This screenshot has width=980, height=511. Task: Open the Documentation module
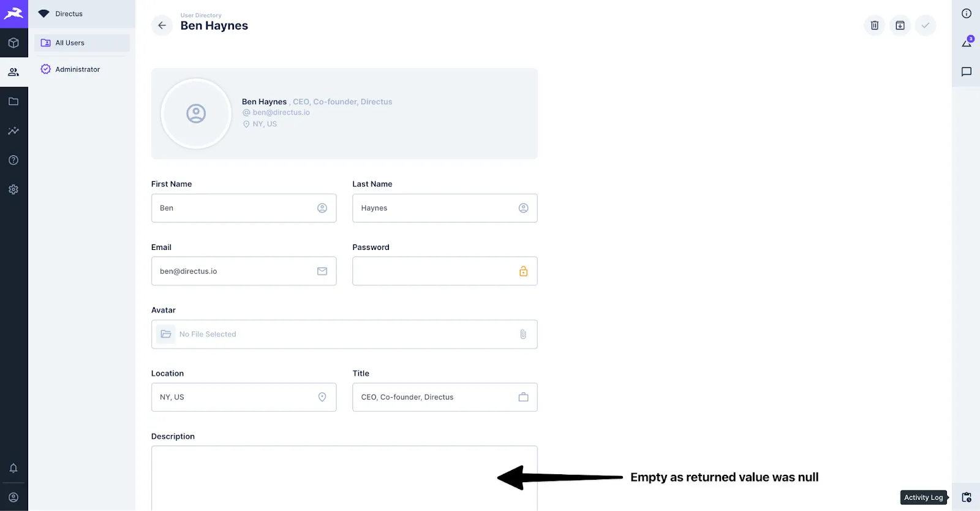pos(13,160)
